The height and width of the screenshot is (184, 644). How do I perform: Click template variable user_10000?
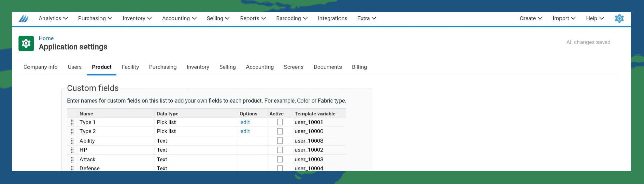click(x=309, y=131)
